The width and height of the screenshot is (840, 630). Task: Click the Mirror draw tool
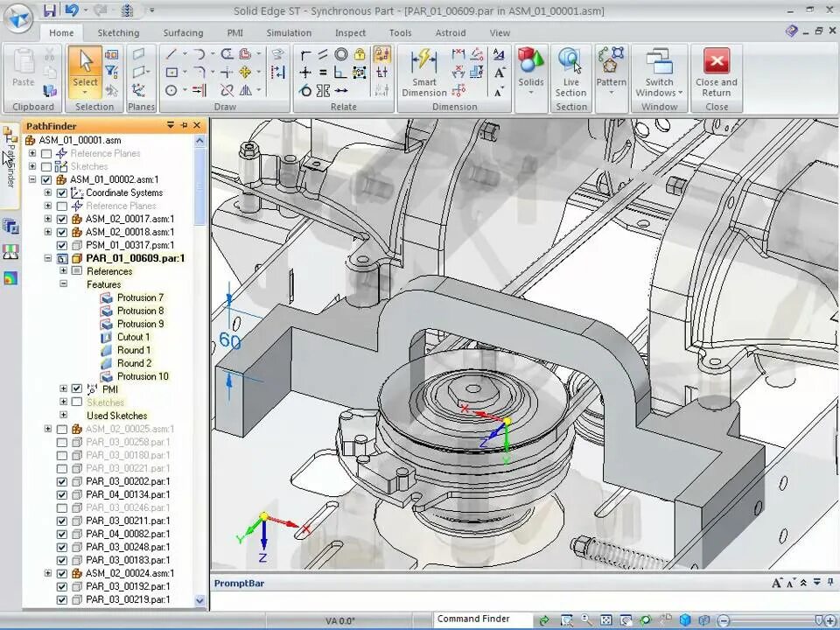pyautogui.click(x=245, y=90)
